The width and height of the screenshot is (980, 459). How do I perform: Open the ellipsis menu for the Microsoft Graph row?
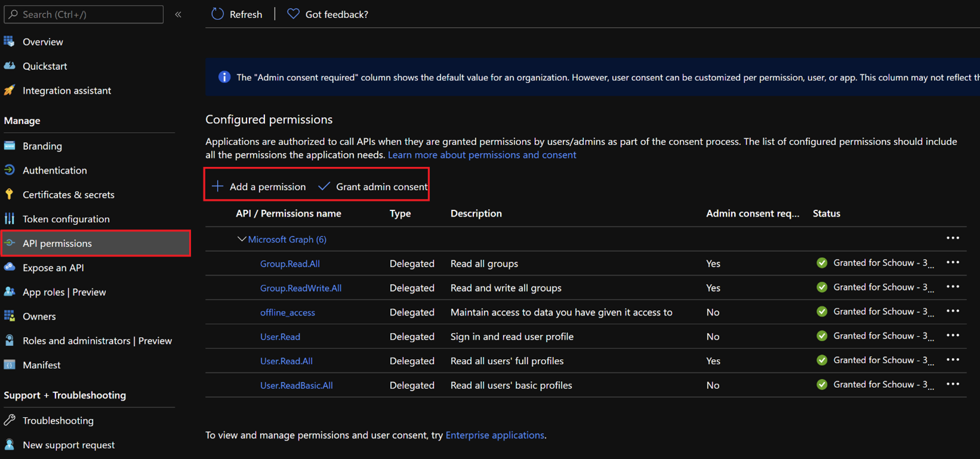point(952,238)
